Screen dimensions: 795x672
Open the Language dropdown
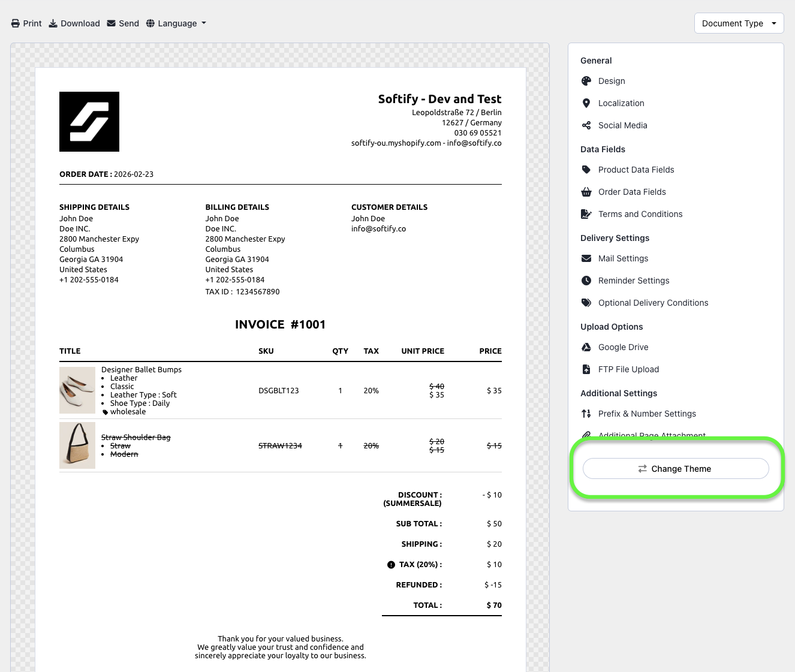[176, 23]
